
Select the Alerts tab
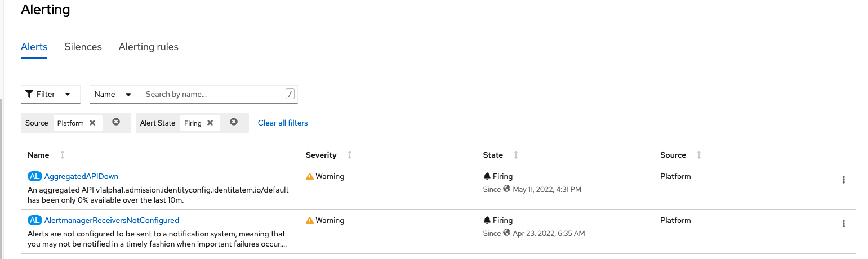click(34, 47)
